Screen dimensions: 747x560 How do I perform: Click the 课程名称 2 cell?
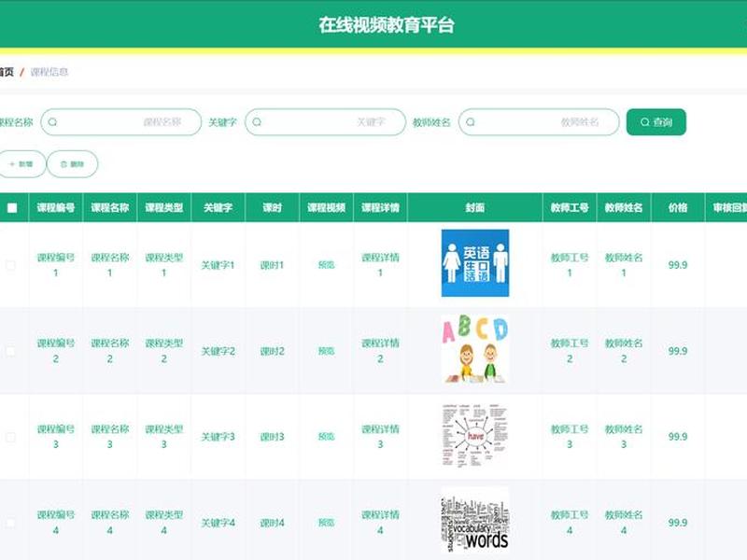(110, 351)
